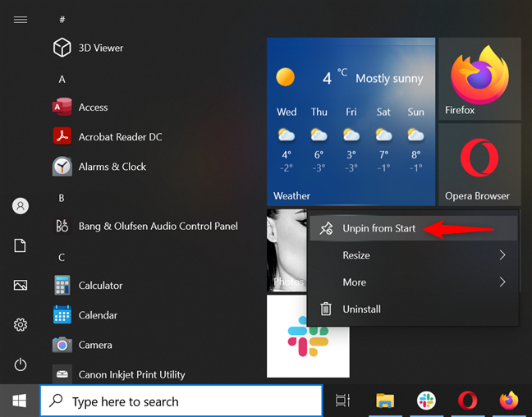Click the Calendar label text
Screen dimensions: 532x417
(x=98, y=315)
